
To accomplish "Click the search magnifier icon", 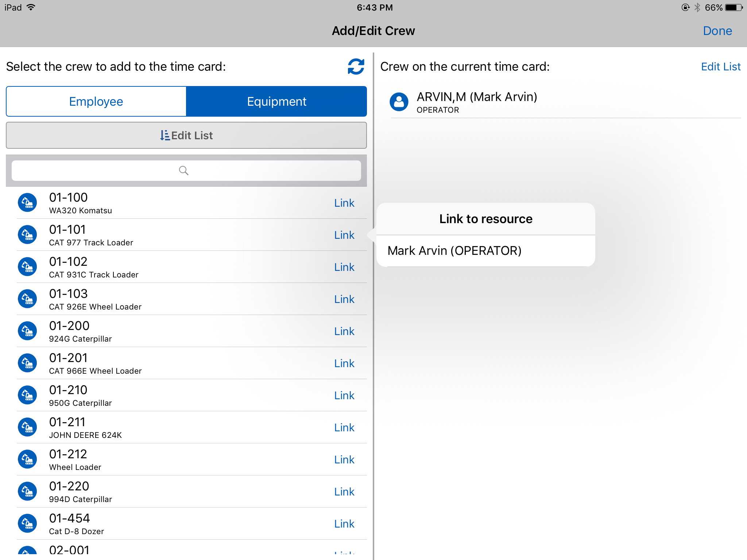I will (x=184, y=171).
